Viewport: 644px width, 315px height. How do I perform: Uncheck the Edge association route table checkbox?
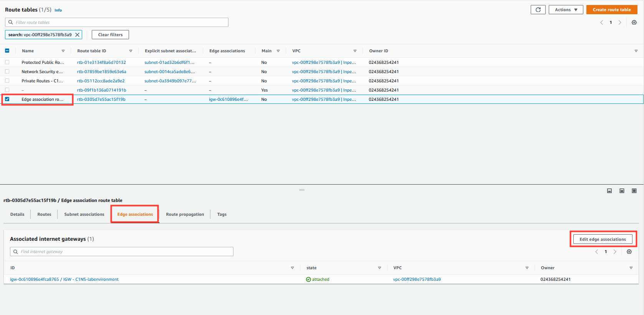click(x=7, y=99)
